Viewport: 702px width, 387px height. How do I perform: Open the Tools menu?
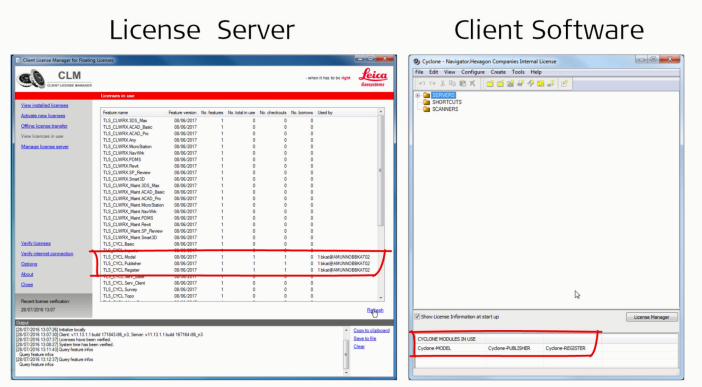pyautogui.click(x=518, y=72)
